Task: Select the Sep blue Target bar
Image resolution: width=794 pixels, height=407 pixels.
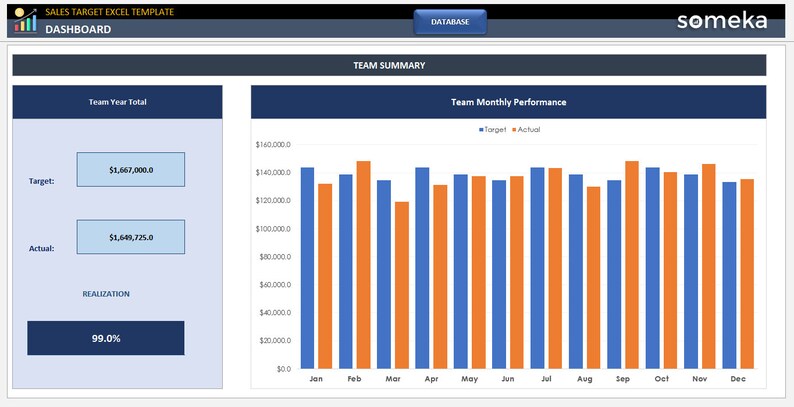Action: click(x=614, y=274)
